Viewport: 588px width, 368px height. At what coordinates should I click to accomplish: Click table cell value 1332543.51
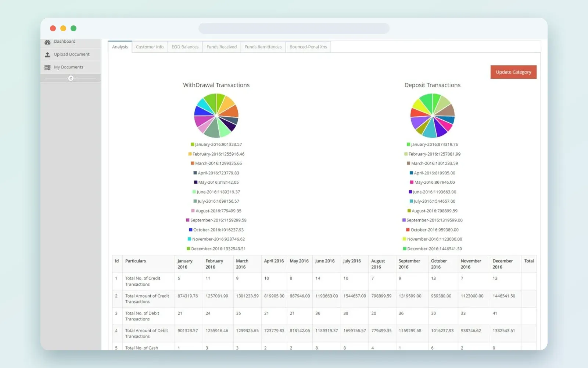[x=504, y=331]
